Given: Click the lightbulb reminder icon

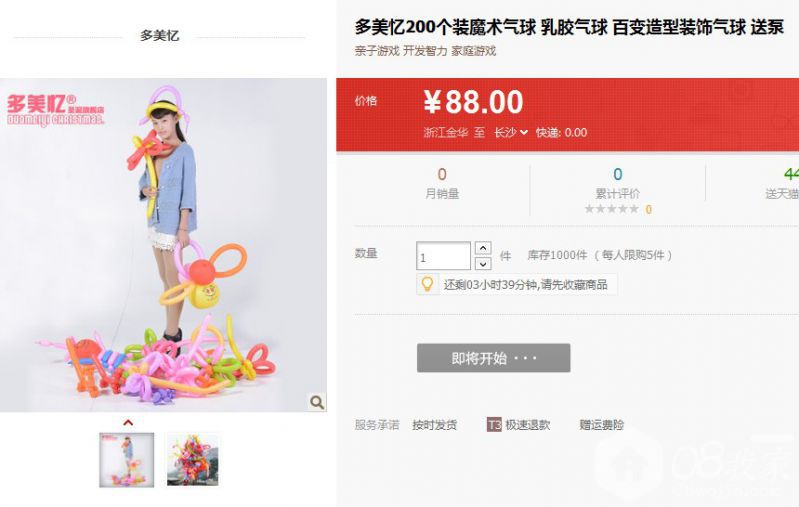Looking at the screenshot, I should [428, 284].
